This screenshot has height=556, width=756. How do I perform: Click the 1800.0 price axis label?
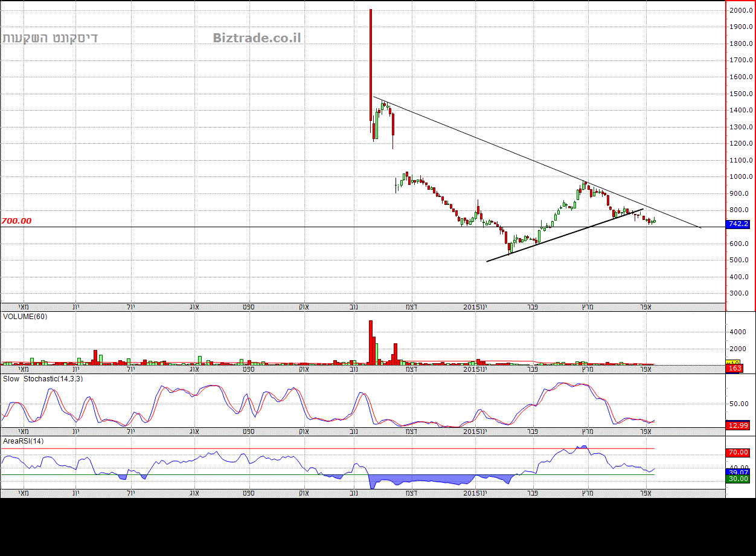[741, 44]
